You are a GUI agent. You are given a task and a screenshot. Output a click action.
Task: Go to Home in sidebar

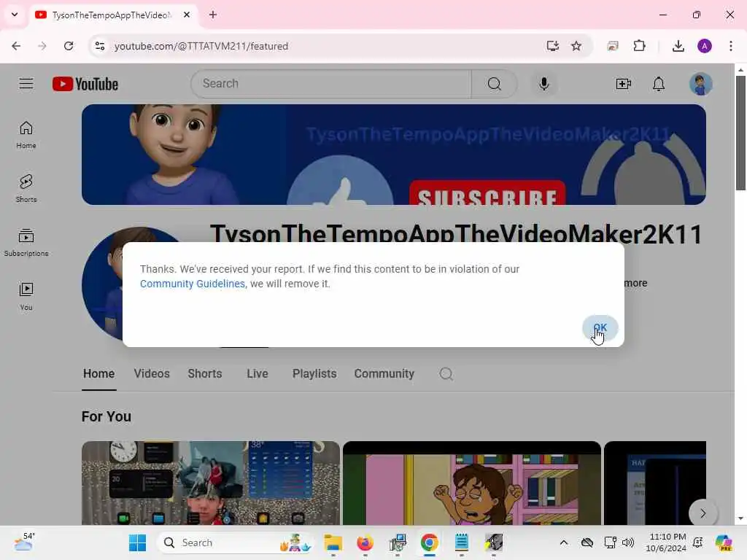(x=26, y=135)
